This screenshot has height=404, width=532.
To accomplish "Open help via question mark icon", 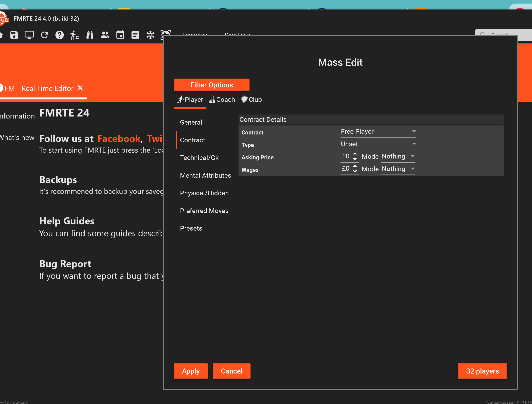I will point(59,35).
